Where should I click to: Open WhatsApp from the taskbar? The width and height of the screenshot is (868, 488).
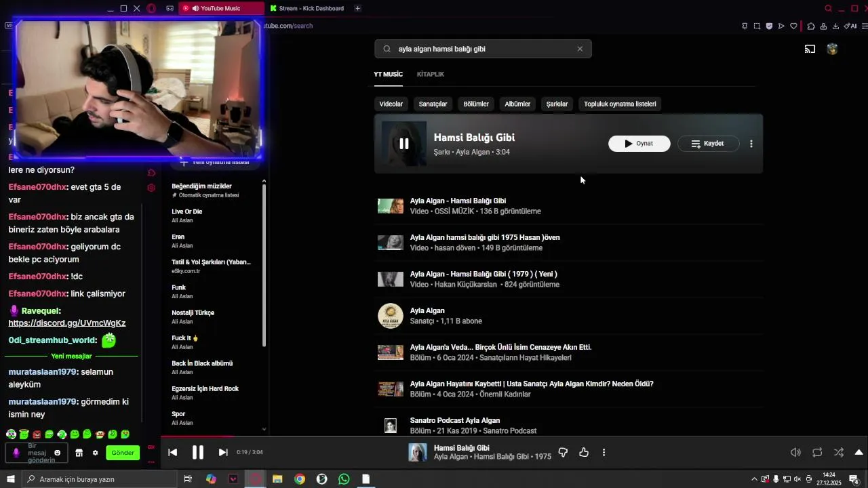pos(344,479)
